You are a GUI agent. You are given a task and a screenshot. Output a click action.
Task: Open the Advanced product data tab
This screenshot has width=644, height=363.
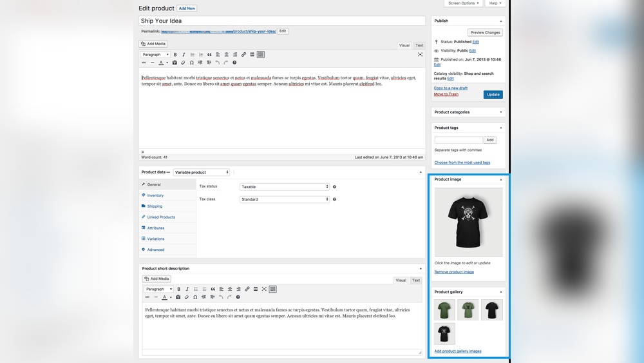click(x=156, y=250)
